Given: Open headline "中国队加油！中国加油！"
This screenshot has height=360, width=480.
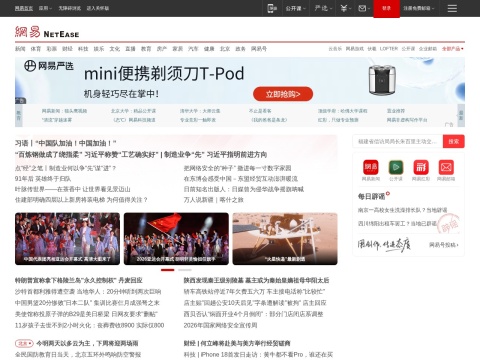Looking at the screenshot, I should (65, 143).
